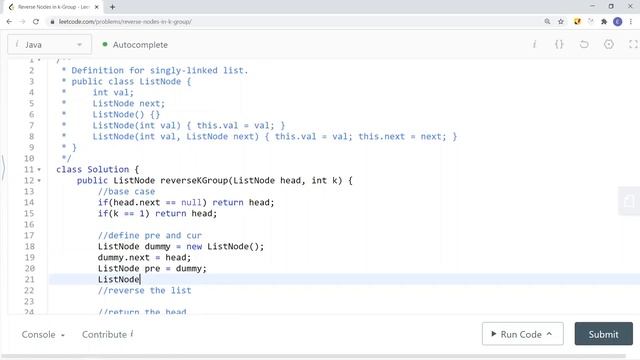
Task: Toggle the Autocomplete indicator
Action: (135, 44)
